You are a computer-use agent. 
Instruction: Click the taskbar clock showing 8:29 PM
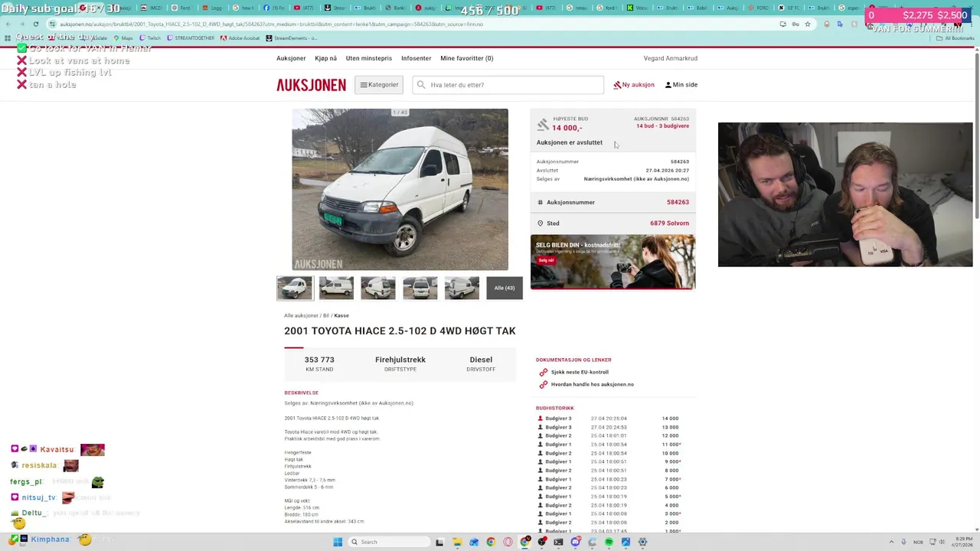coord(963,542)
